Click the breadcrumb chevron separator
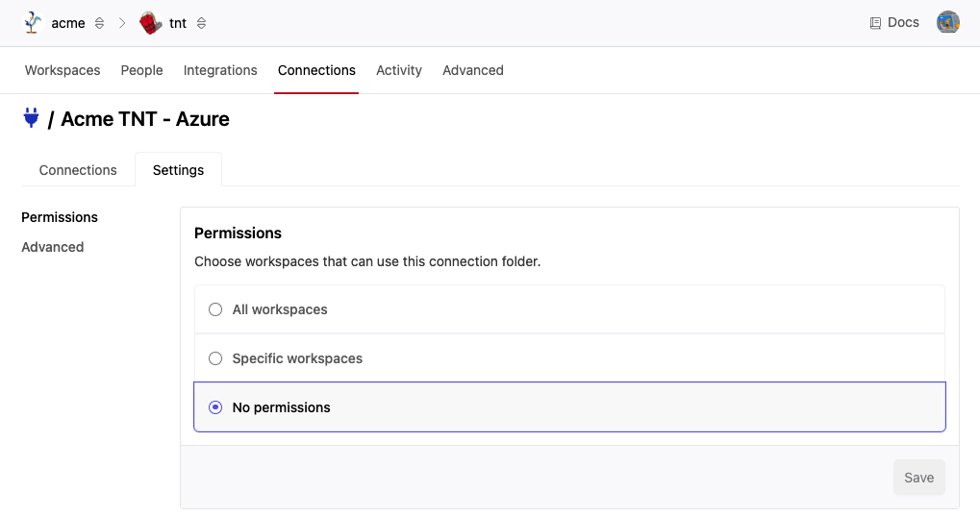 [x=122, y=23]
